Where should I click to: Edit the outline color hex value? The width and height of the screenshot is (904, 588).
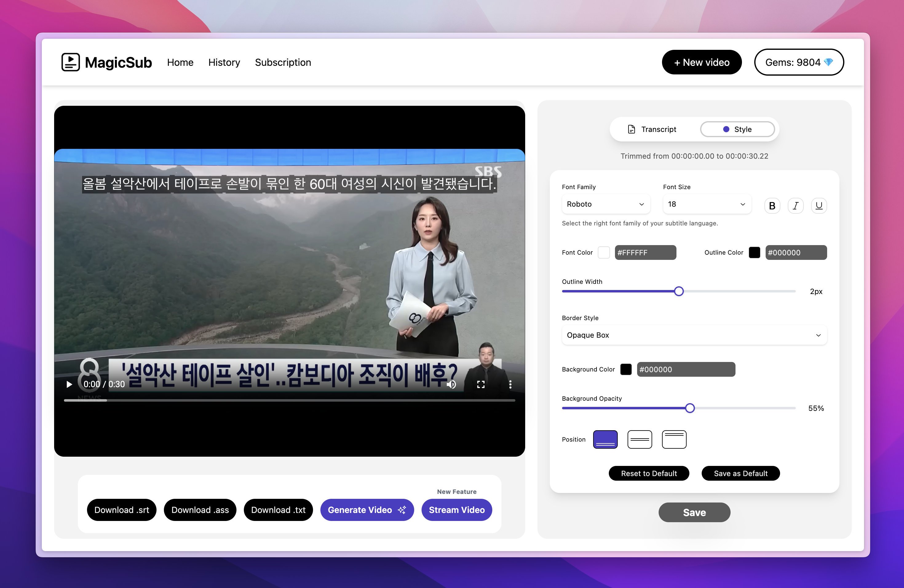pyautogui.click(x=796, y=252)
